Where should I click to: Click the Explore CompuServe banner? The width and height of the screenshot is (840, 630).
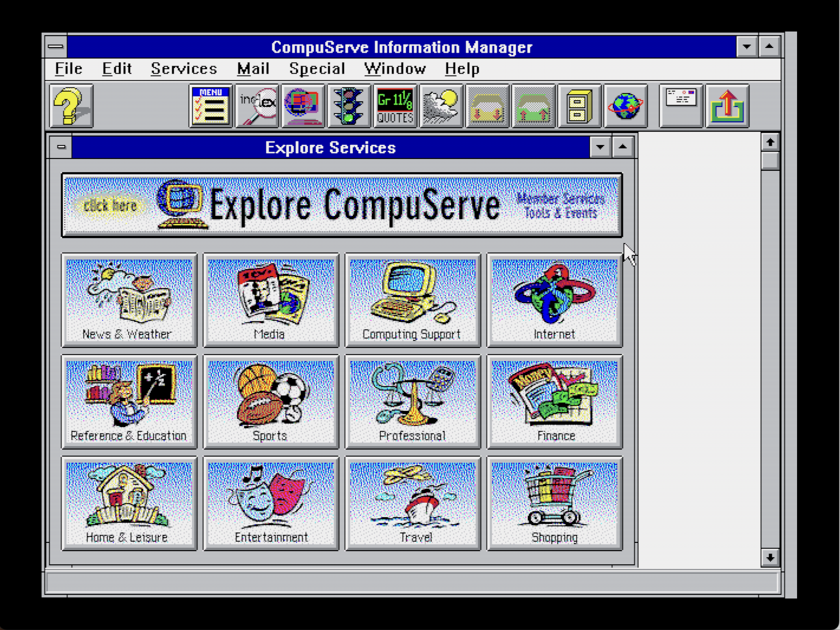tap(342, 205)
